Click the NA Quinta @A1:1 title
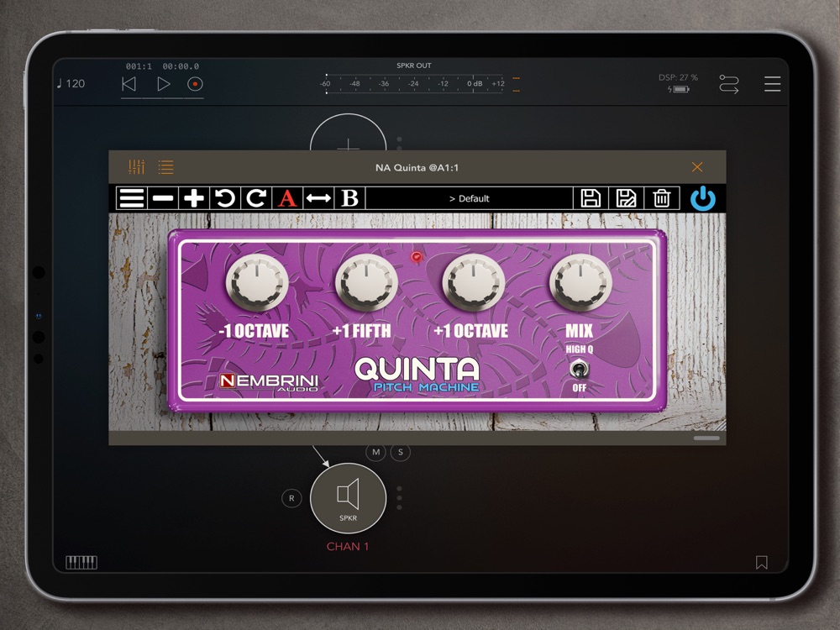The width and height of the screenshot is (840, 630). pos(417,168)
